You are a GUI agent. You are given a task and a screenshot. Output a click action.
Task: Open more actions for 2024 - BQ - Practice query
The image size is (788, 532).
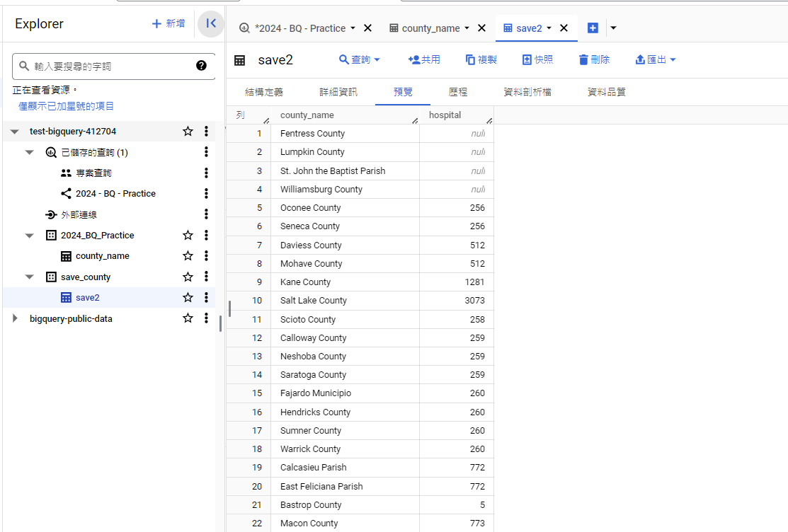click(206, 193)
